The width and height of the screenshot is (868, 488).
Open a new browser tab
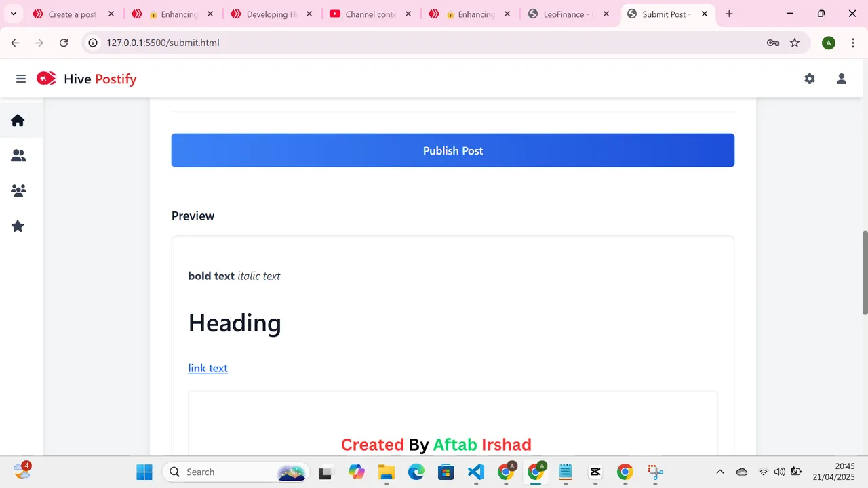(x=729, y=14)
